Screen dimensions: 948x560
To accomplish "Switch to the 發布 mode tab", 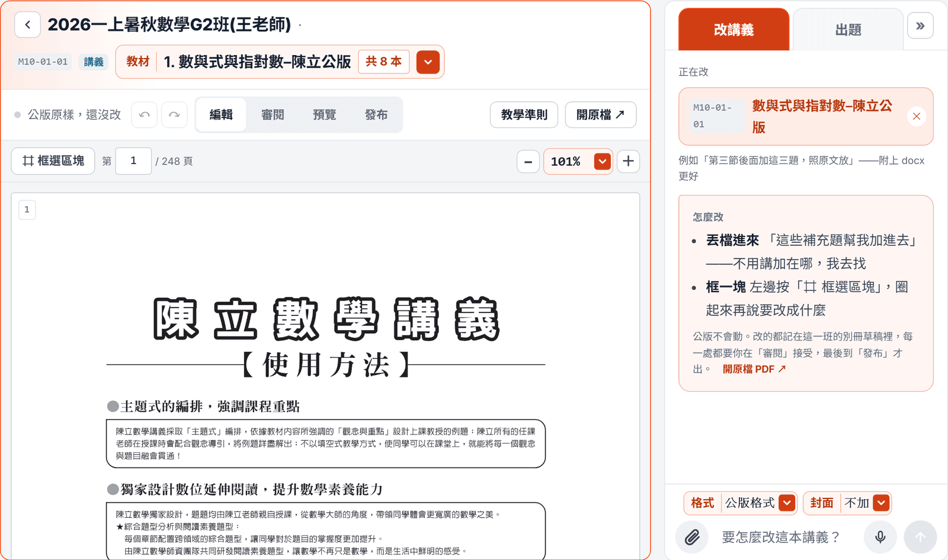I will (376, 114).
